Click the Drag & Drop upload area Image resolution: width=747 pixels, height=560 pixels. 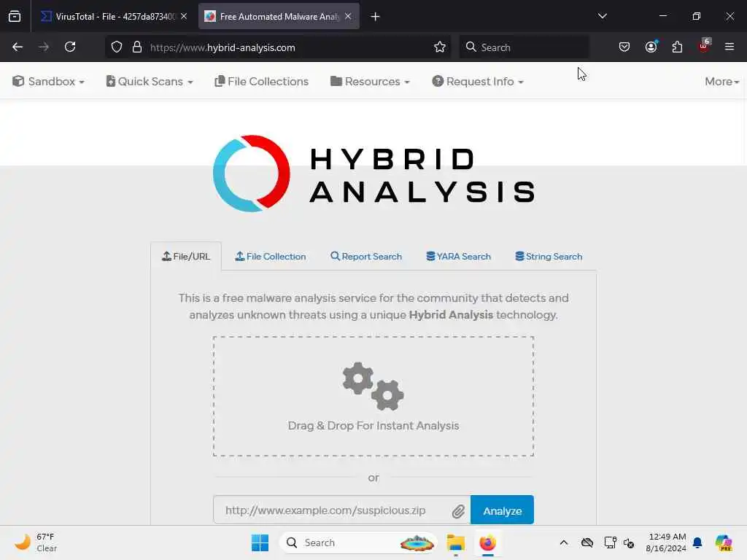coord(373,396)
